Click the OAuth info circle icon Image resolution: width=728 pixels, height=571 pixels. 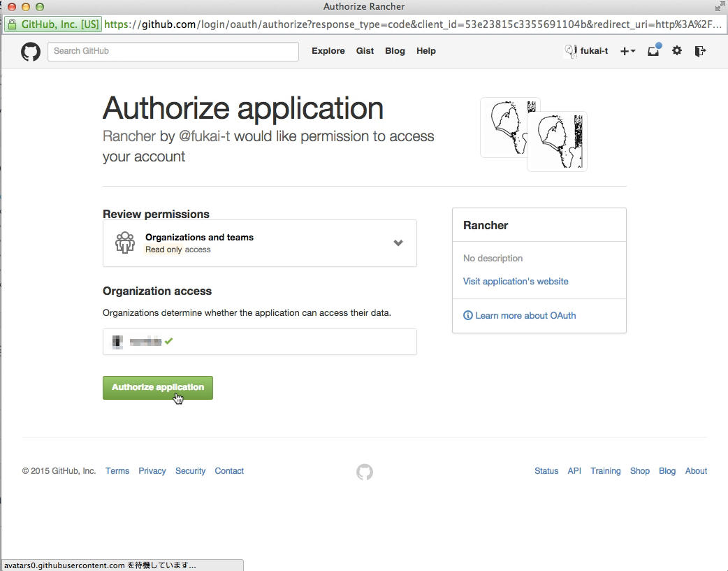(x=468, y=315)
